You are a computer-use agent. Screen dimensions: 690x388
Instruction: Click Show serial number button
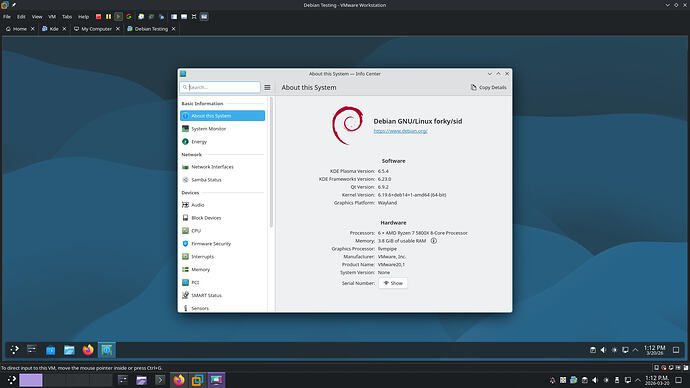393,283
